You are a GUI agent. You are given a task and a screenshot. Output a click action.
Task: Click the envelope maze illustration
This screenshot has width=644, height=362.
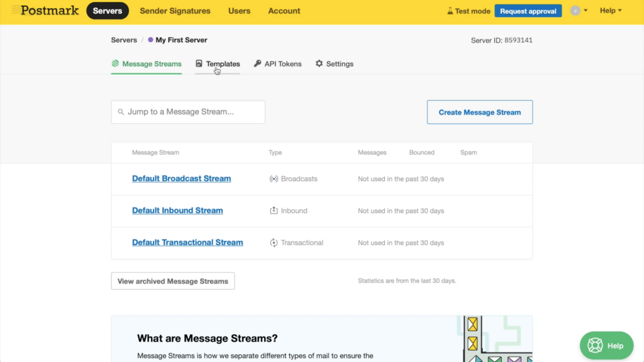point(495,339)
